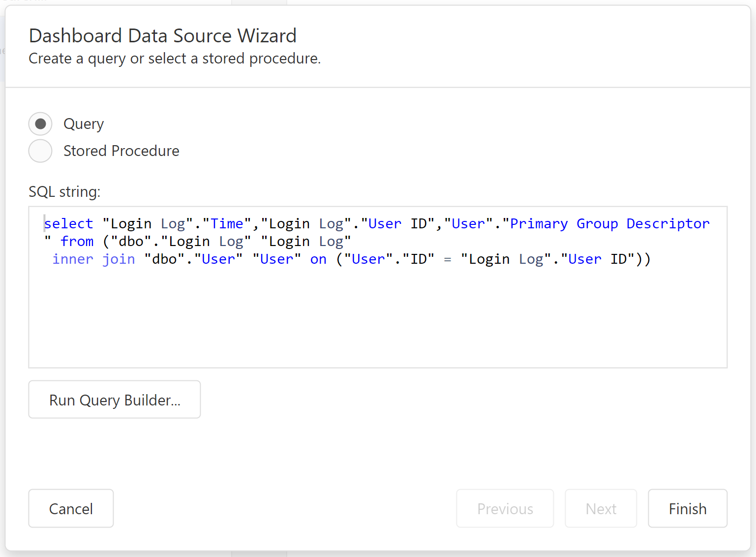This screenshot has width=756, height=557.
Task: Click the "Time" column in select clause
Action: pos(227,224)
